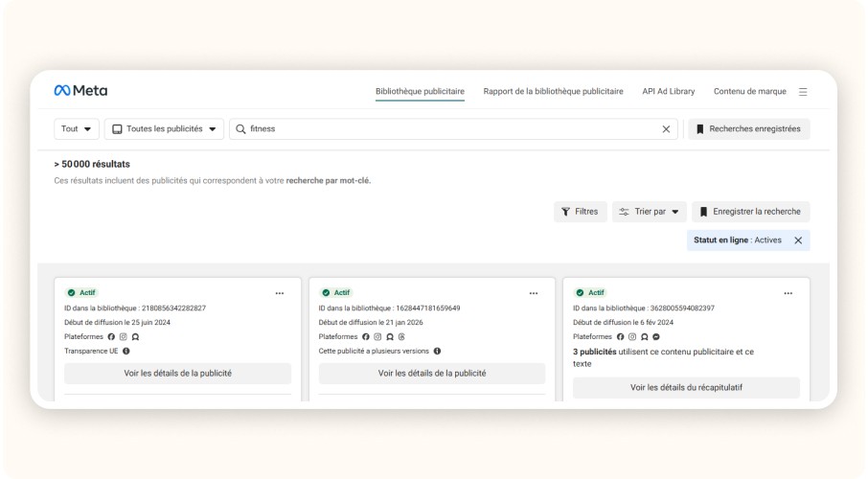Remove the Statut en ligne Actives filter
Viewport: 868px width, 479px height.
click(x=798, y=240)
